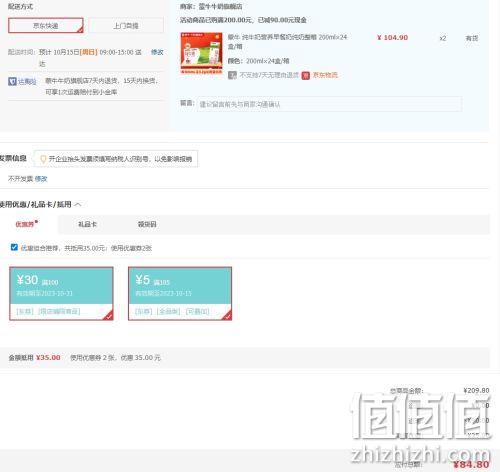The width and height of the screenshot is (500, 472).
Task: Open the milk product thumbnail image
Action: pos(201,53)
